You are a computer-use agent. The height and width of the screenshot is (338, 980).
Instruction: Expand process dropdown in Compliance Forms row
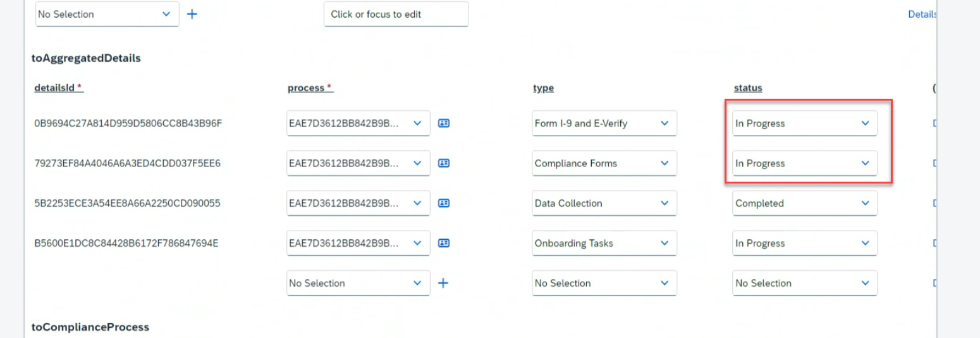[x=358, y=163]
